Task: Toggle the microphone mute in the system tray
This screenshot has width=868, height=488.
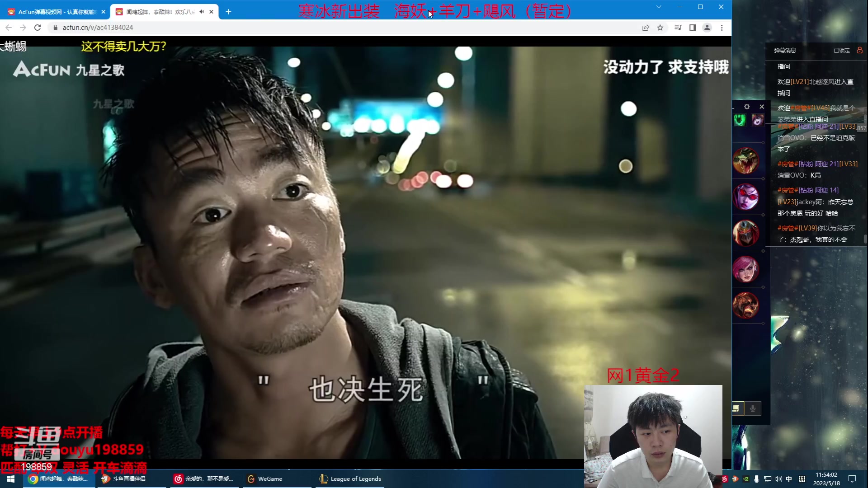Action: (756, 479)
